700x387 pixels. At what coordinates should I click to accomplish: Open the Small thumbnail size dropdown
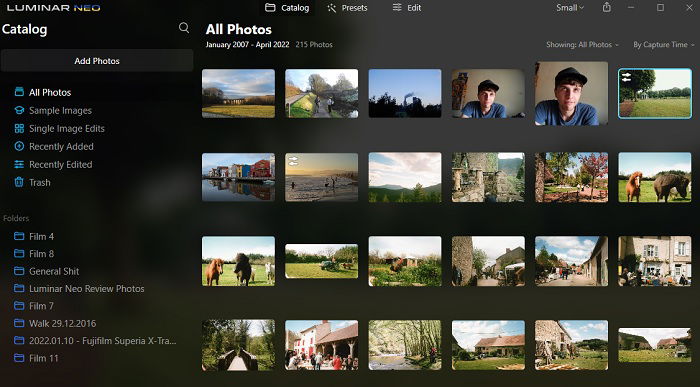(x=570, y=8)
